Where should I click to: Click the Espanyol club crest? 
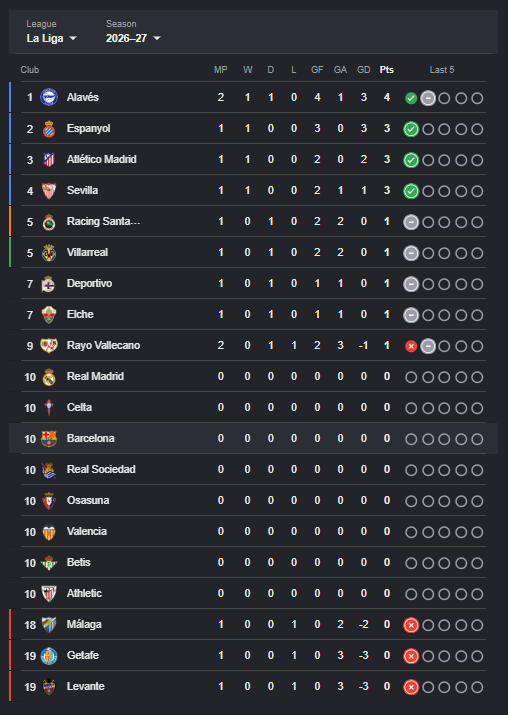click(x=49, y=129)
